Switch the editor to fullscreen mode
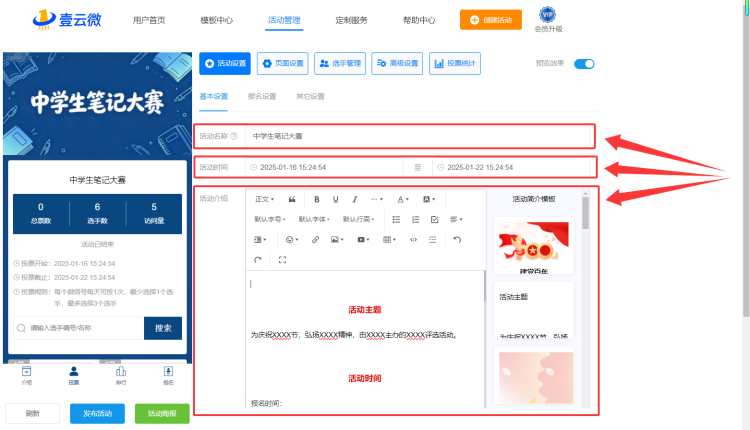 tap(282, 260)
